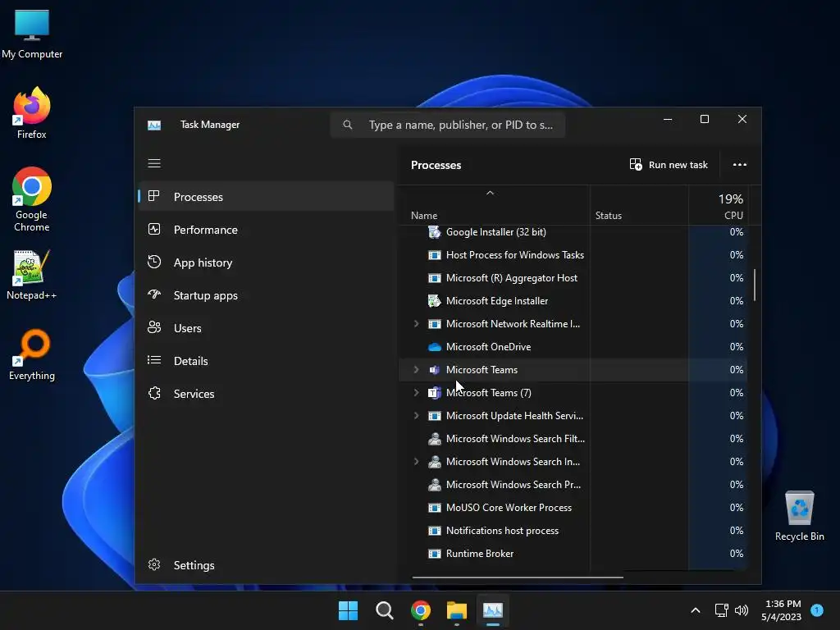Click the Settings gear icon in Task Manager

(153, 564)
